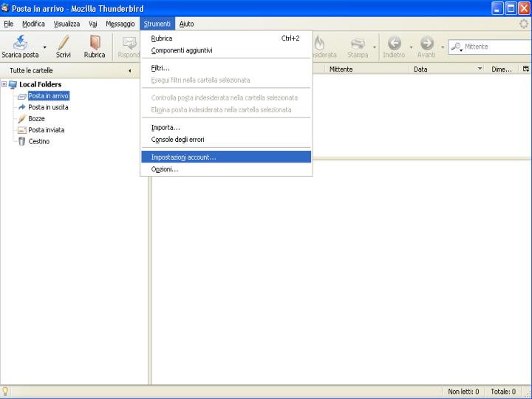Select the Bozze drafts folder
Viewport: 532px width, 399px height.
pyautogui.click(x=36, y=119)
